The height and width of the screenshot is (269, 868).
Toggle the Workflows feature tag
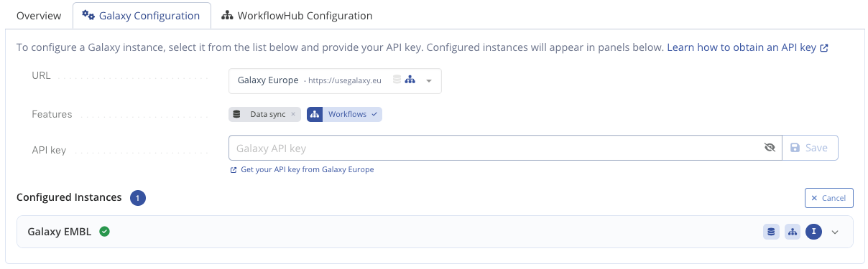click(344, 114)
